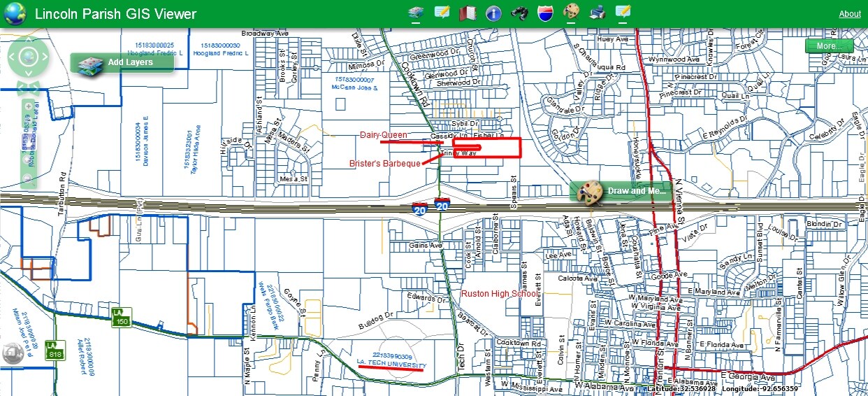The width and height of the screenshot is (868, 396).
Task: Click the interstate shield icon in toolbar
Action: click(545, 13)
